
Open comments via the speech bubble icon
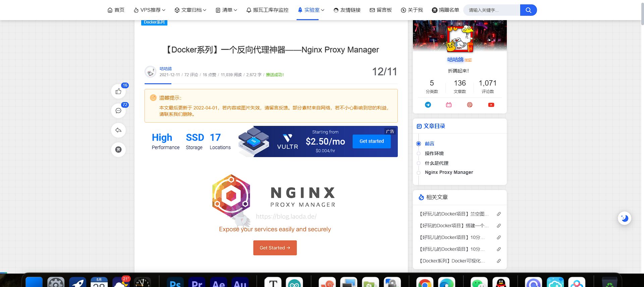[118, 111]
